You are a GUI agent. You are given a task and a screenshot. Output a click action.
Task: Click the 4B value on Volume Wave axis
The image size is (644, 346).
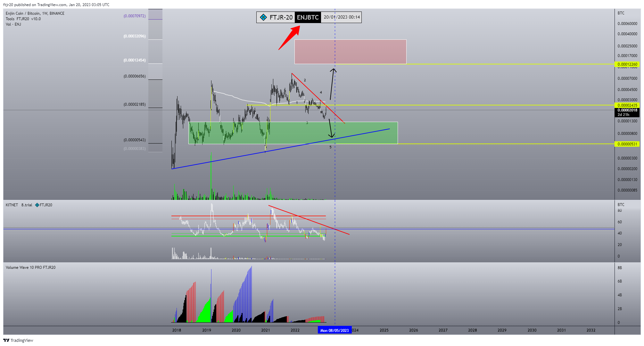pos(620,295)
